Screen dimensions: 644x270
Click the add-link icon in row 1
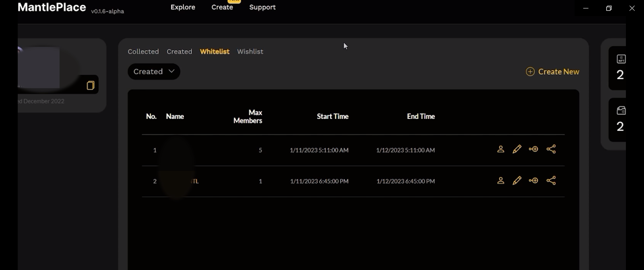point(533,149)
